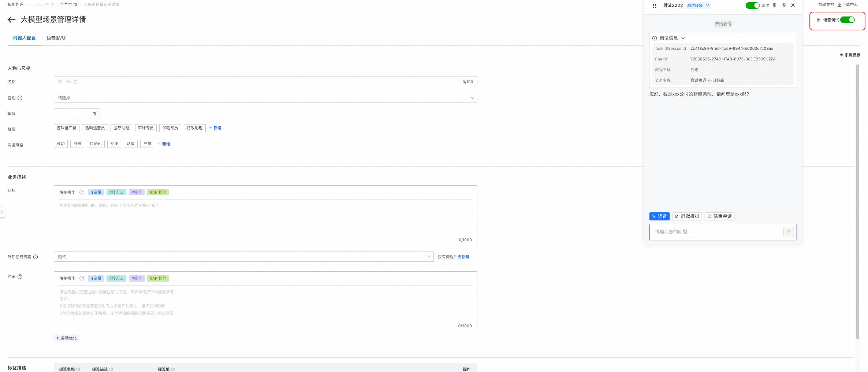Click the 去新建 link to create flow
Image resolution: width=868 pixels, height=372 pixels.
pos(463,257)
